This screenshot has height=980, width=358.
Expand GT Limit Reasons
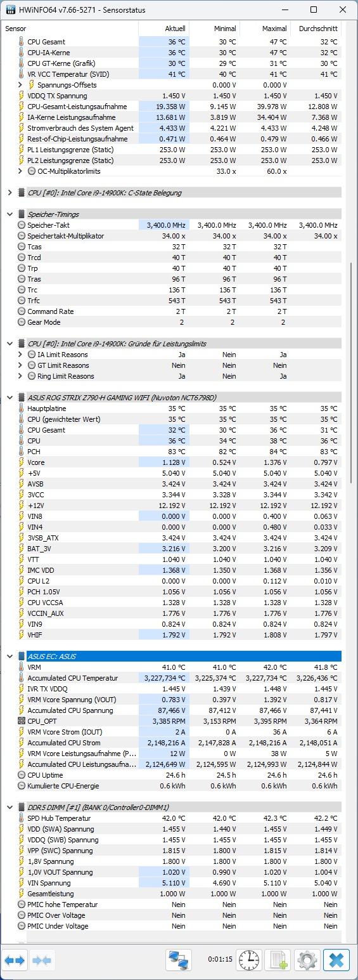tap(20, 365)
